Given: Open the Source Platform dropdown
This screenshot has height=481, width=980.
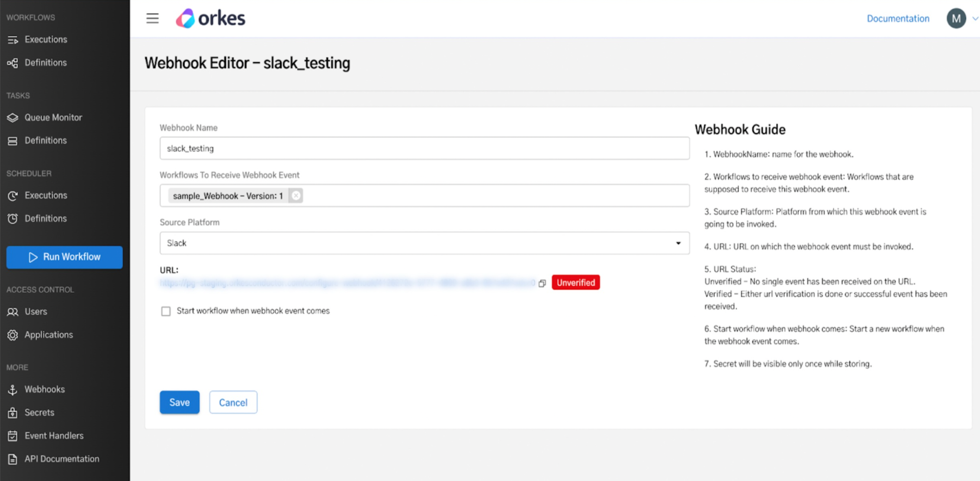Looking at the screenshot, I should pyautogui.click(x=678, y=243).
